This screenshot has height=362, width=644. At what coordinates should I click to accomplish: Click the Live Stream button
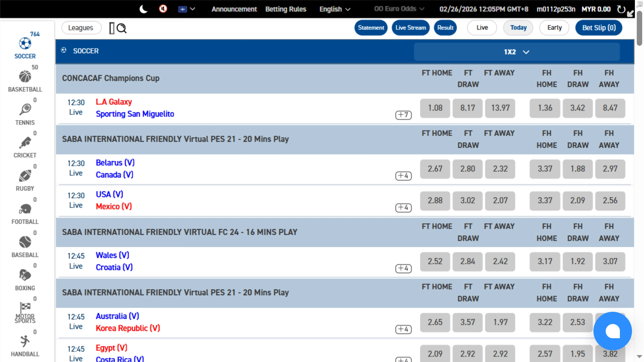410,28
